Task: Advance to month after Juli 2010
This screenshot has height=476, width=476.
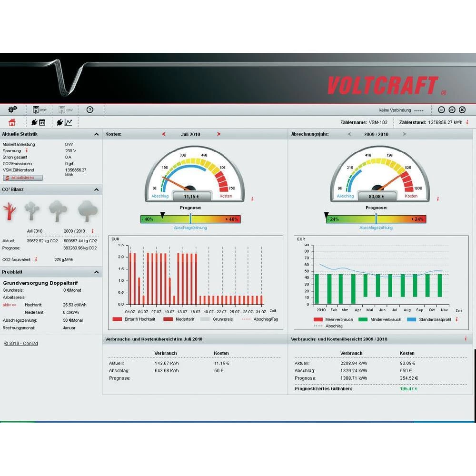Action: [x=219, y=134]
